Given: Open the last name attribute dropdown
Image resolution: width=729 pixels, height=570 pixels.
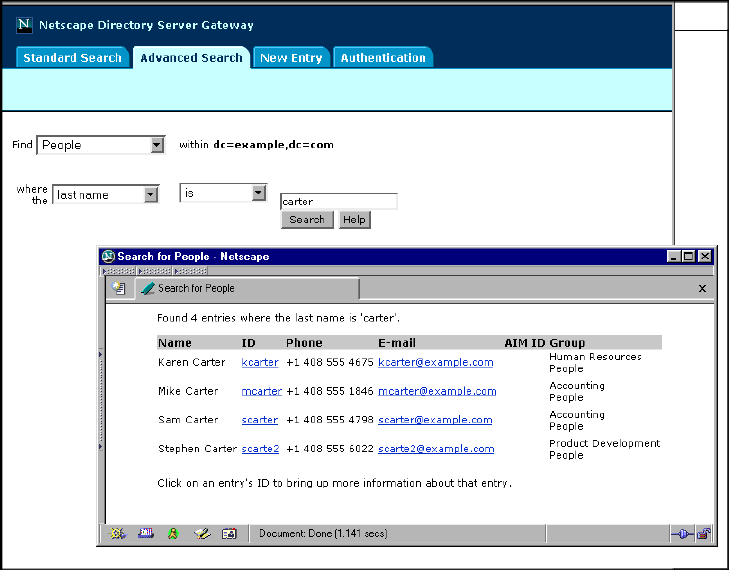Looking at the screenshot, I should [x=106, y=194].
